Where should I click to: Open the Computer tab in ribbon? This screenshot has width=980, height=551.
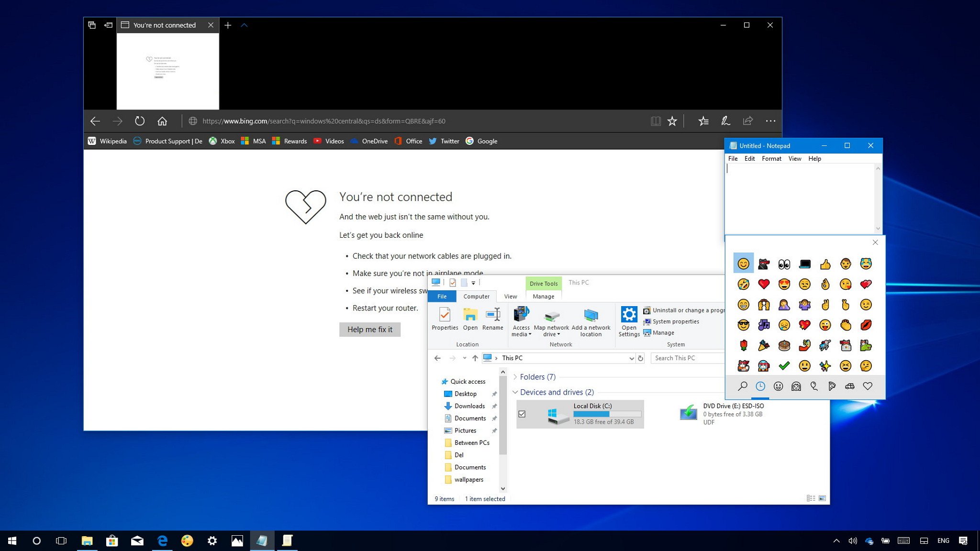click(476, 296)
